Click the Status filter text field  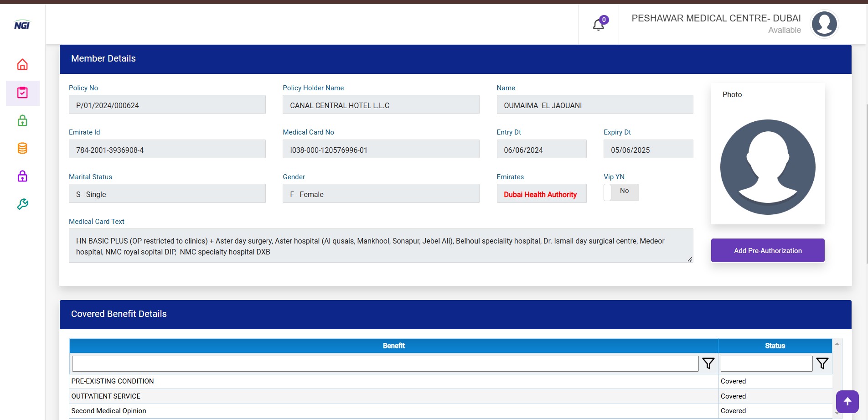coord(766,363)
